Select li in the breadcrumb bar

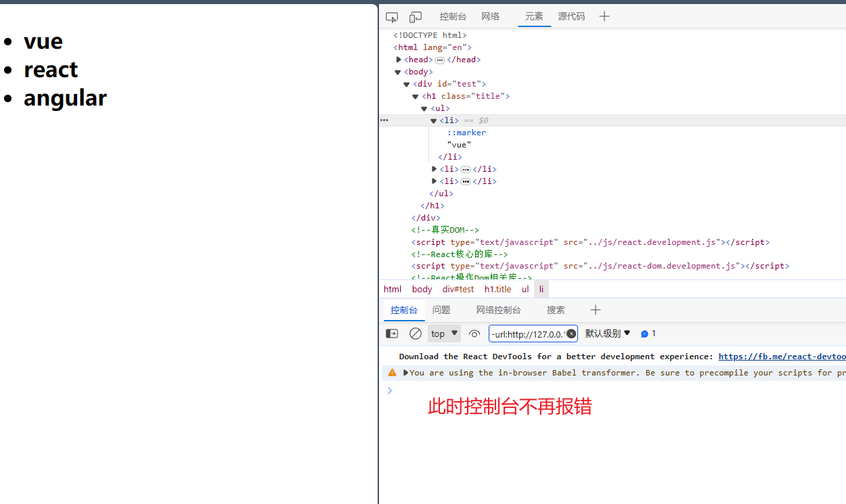[541, 289]
